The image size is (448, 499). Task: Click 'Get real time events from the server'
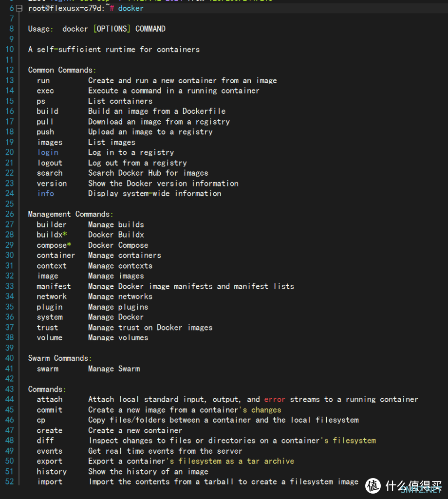165,451
